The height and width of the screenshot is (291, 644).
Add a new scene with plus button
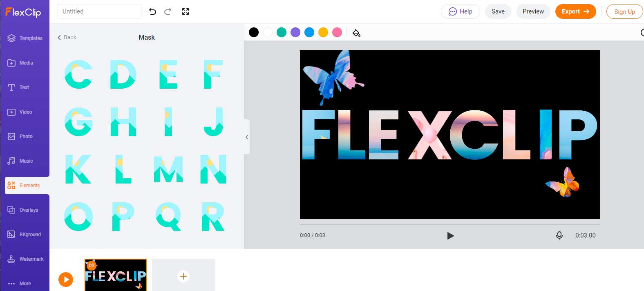click(183, 276)
